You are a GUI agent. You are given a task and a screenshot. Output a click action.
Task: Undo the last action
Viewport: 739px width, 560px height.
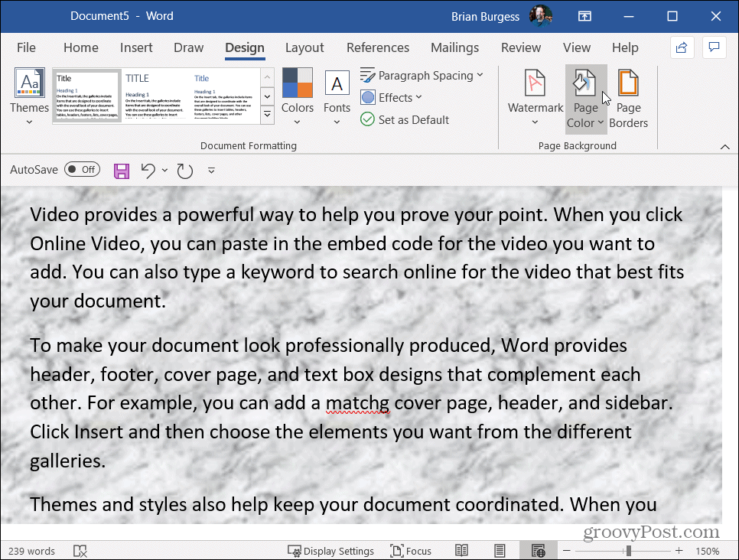pyautogui.click(x=148, y=170)
